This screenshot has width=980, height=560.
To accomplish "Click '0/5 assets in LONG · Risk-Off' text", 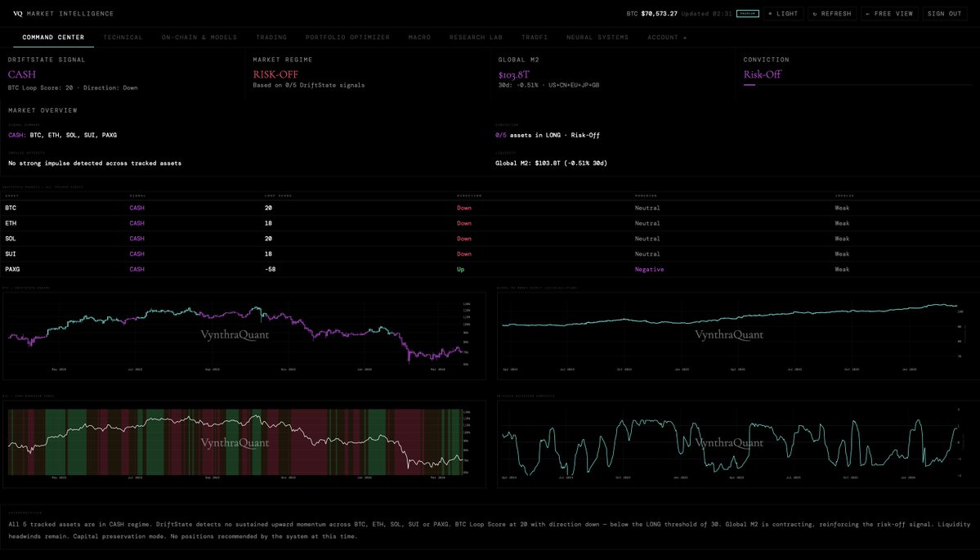I will pos(548,135).
